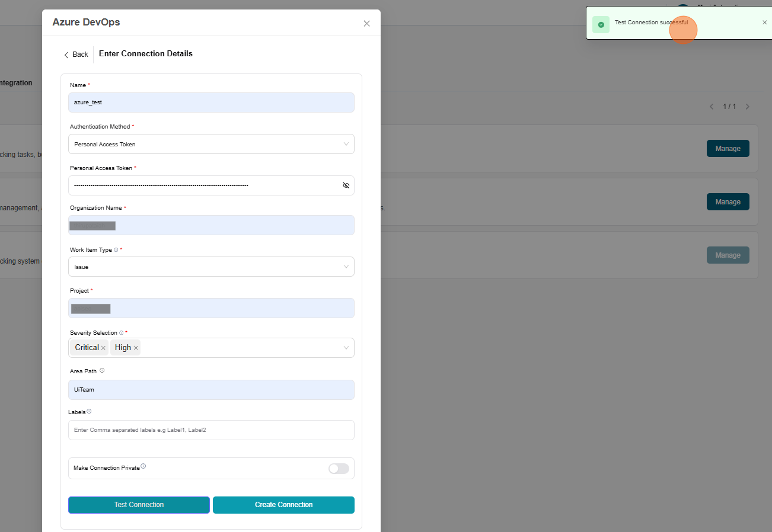The height and width of the screenshot is (532, 772).
Task: Enable the Make Connection Private toggle
Action: pos(339,469)
